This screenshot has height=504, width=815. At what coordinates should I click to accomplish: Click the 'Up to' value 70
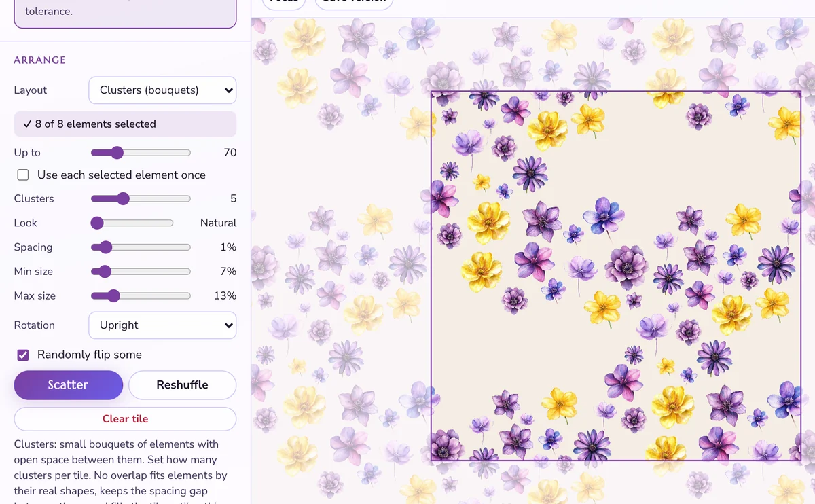point(230,153)
